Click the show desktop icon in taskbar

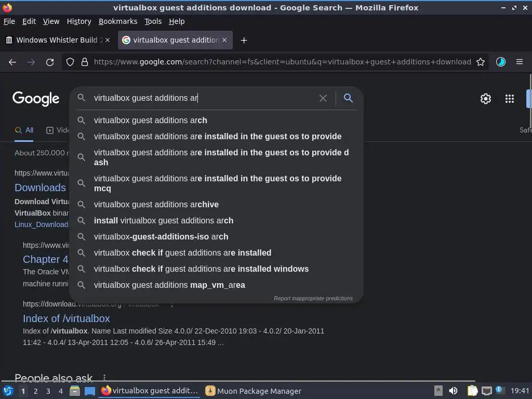(89, 391)
